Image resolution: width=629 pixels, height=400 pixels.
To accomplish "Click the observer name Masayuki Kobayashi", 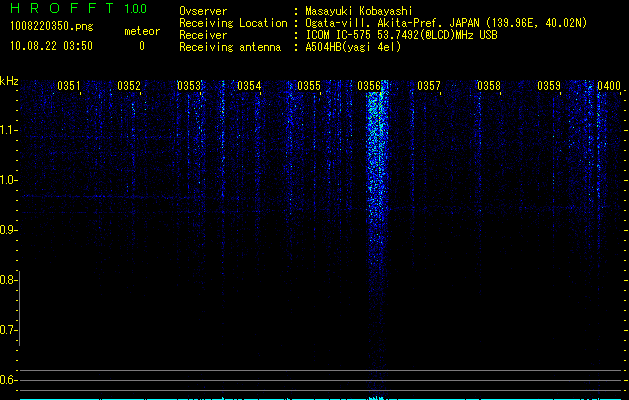I will point(359,11).
